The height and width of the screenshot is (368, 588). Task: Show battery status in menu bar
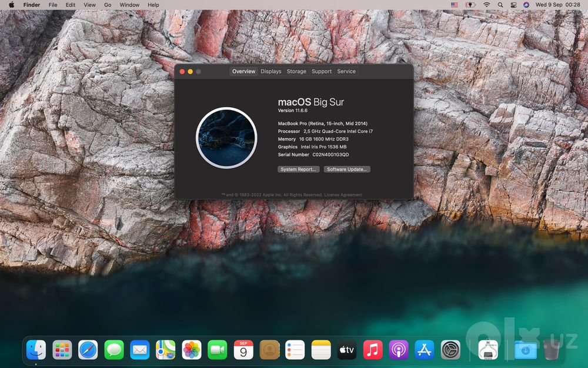[470, 5]
